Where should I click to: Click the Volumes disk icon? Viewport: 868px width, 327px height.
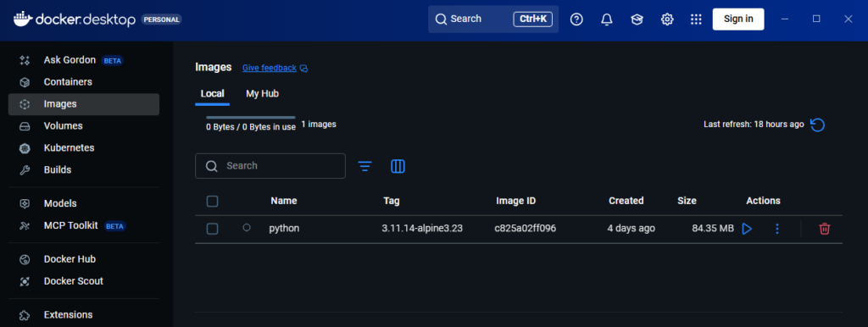(x=25, y=126)
